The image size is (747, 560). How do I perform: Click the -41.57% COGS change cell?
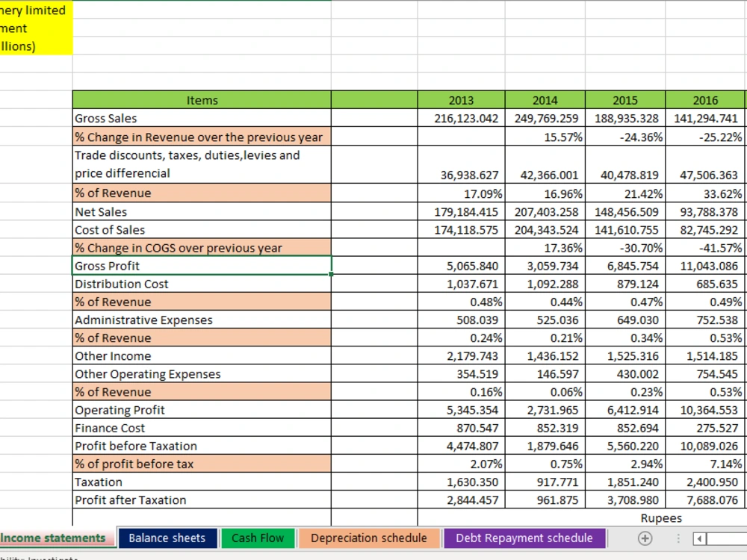click(705, 248)
